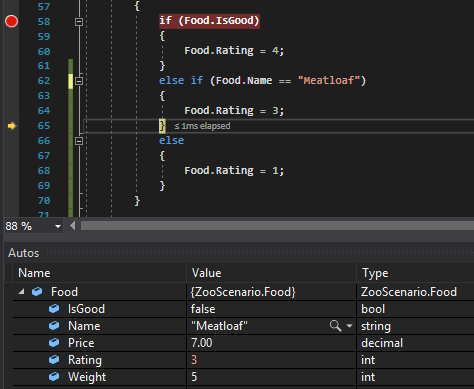474x389 pixels.
Task: Select the Weight property icon
Action: pyautogui.click(x=54, y=377)
